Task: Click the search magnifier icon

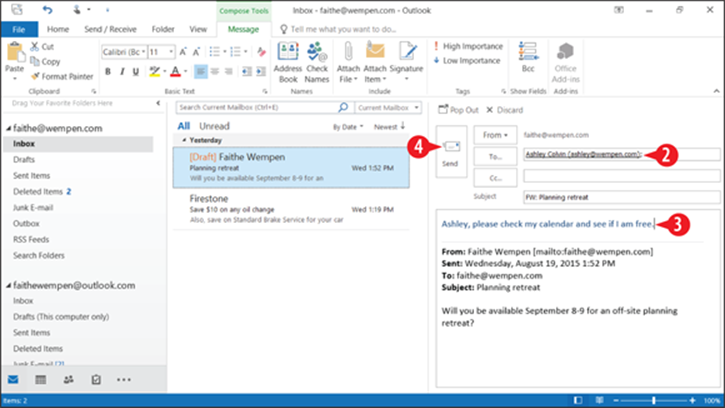Action: pos(343,107)
